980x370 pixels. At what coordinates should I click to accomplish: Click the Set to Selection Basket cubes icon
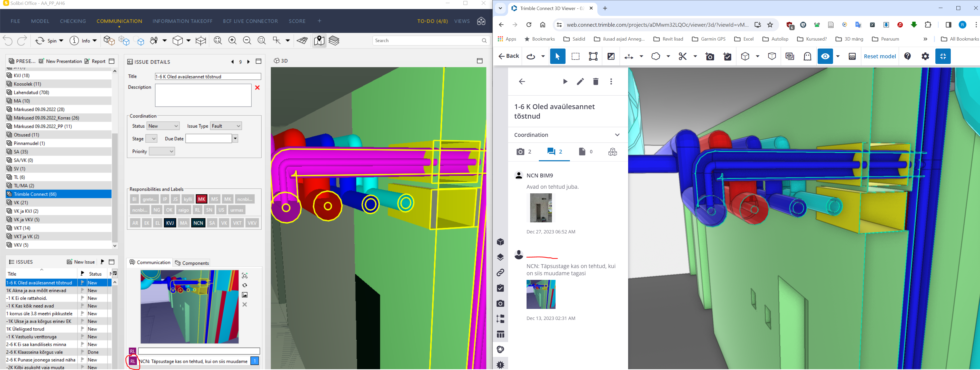(x=109, y=40)
